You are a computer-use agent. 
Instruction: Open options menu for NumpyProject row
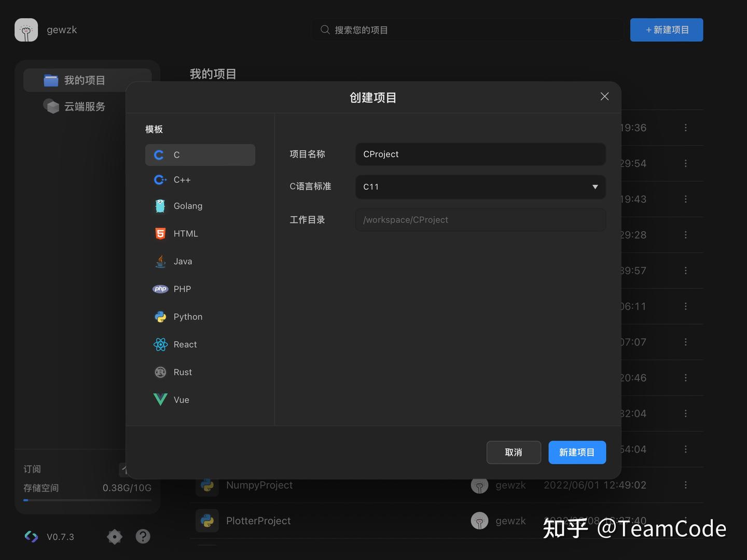(685, 485)
